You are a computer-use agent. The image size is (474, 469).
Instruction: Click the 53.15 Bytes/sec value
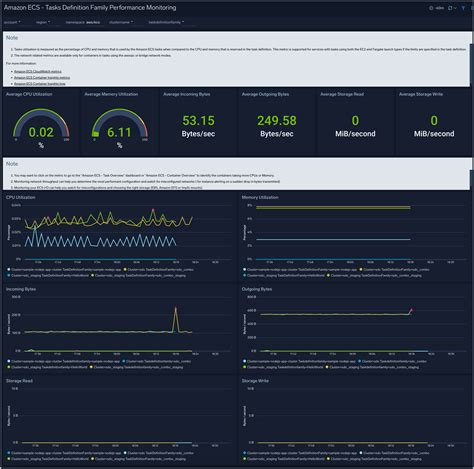[198, 121]
